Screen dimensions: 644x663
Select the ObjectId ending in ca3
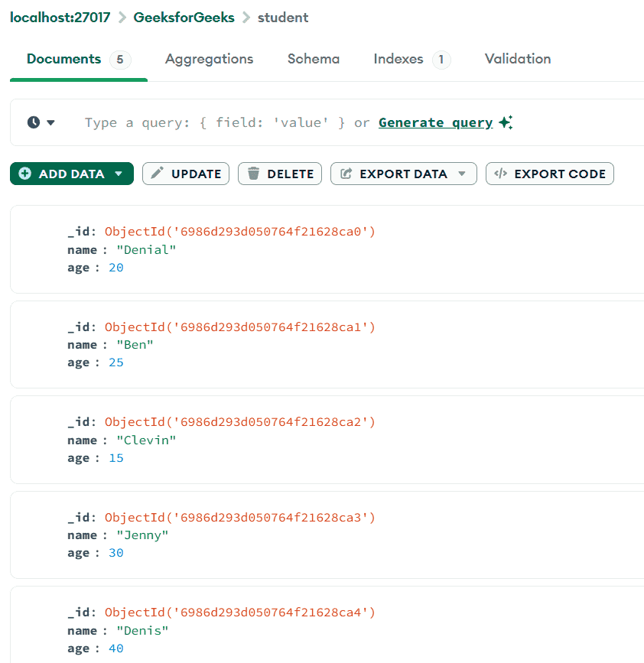click(240, 518)
